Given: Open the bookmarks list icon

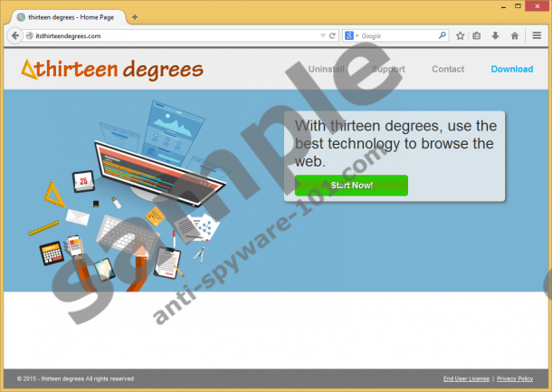Looking at the screenshot, I should (x=477, y=36).
